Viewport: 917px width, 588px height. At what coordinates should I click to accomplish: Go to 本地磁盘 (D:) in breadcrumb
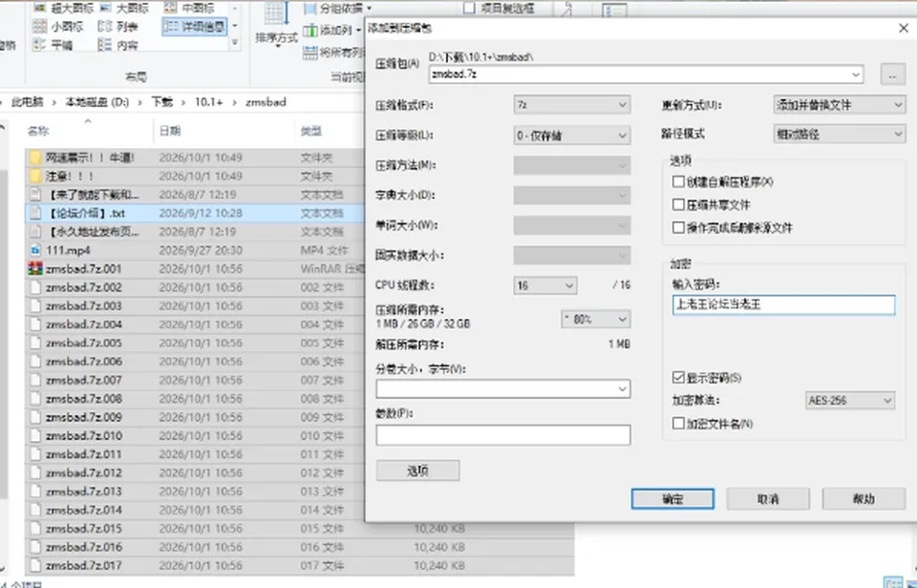(x=96, y=102)
